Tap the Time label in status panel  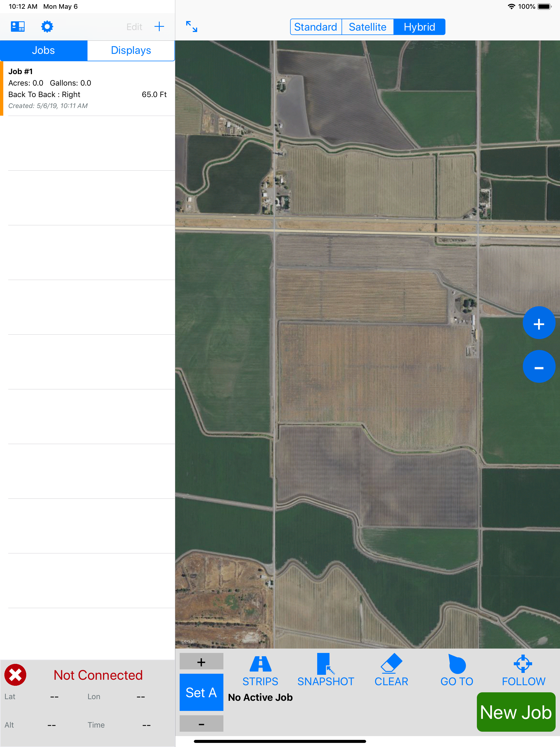(x=96, y=725)
